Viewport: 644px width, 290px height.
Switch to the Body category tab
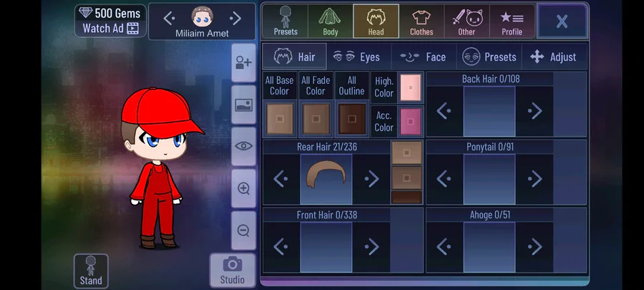[330, 21]
